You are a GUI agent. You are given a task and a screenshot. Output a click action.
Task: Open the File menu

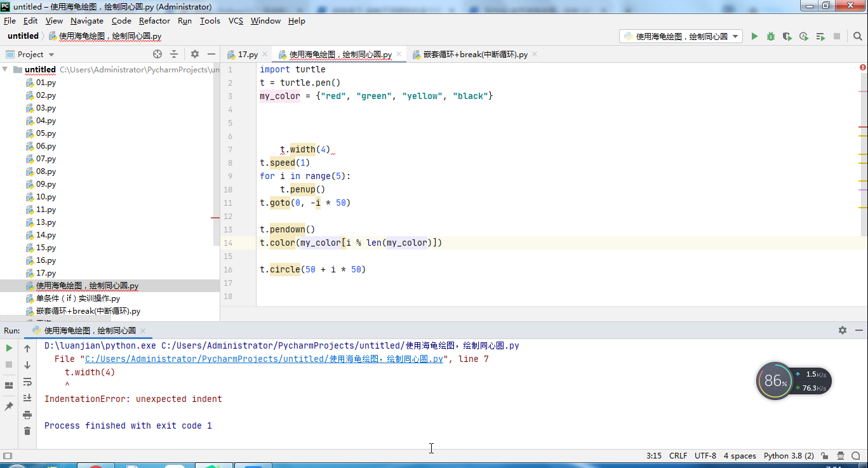pos(10,21)
